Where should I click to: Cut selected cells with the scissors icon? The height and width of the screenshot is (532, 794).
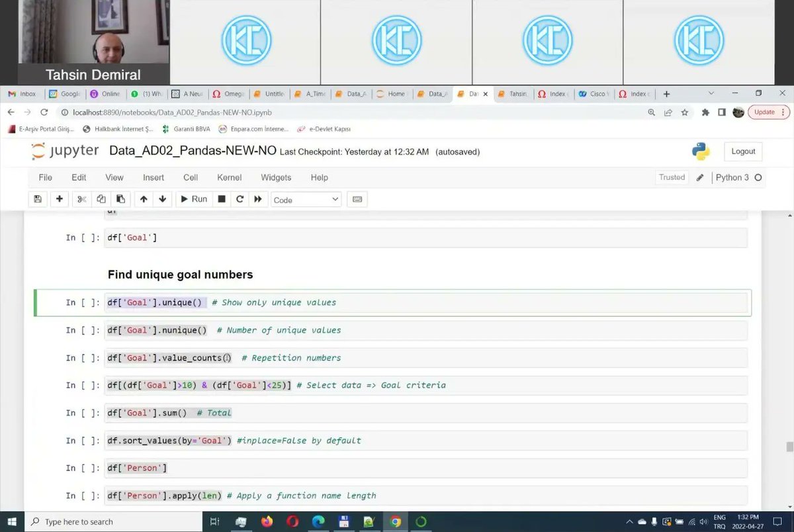(x=82, y=199)
